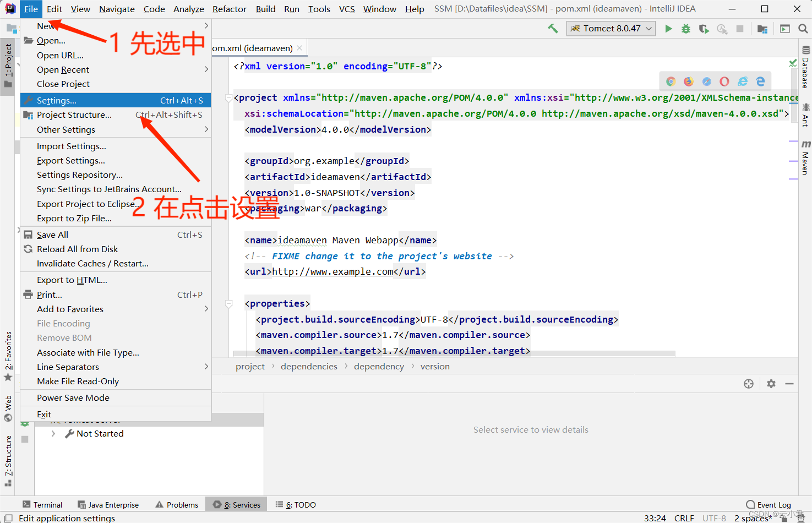Click the 8: Services tab
Viewport: 812px width, 523px height.
236,505
